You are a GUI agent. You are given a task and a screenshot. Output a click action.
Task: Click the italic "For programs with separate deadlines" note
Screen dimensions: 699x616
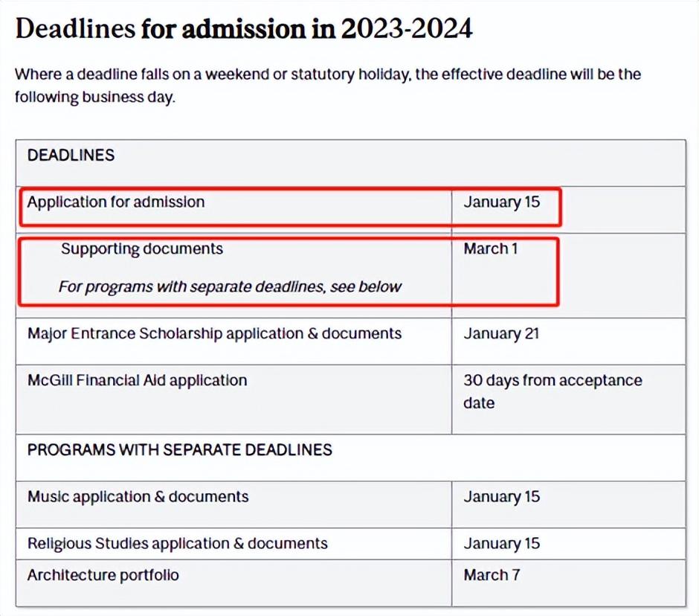click(231, 286)
